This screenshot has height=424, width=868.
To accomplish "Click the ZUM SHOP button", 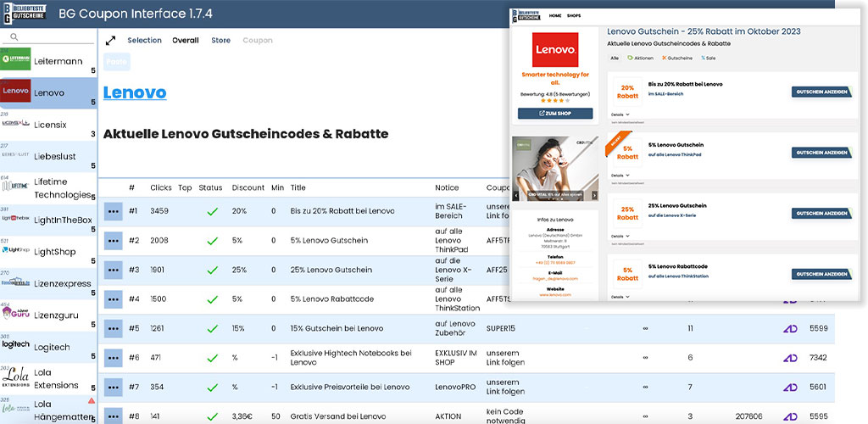I will [555, 114].
